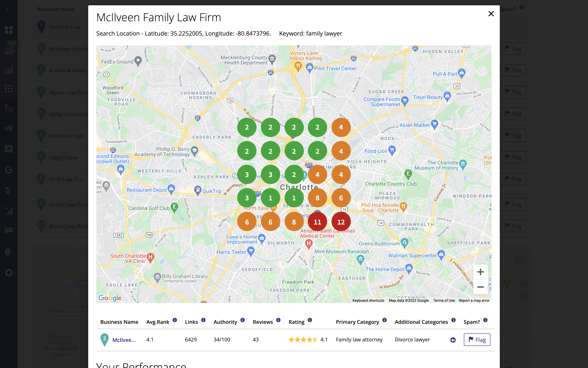Select the Ovens Auditorium map pin
The width and height of the screenshot is (588, 368).
tap(404, 243)
